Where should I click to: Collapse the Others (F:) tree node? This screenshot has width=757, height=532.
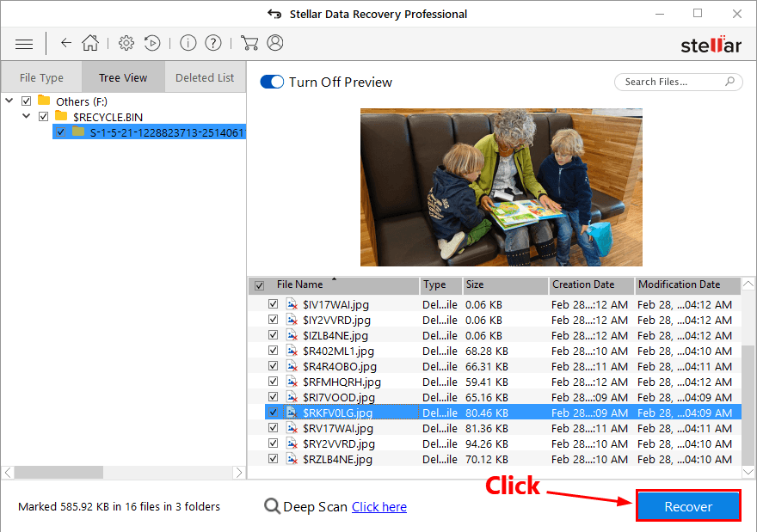(x=9, y=101)
